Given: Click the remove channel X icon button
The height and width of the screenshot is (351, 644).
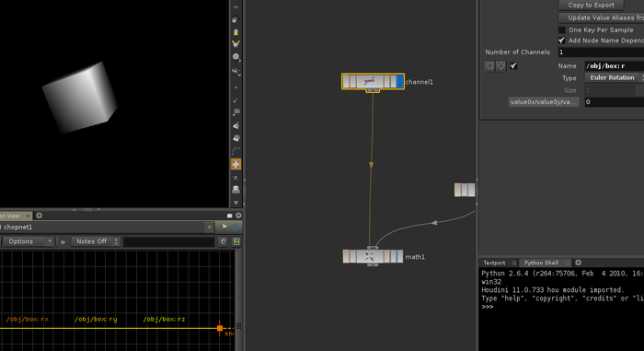Looking at the screenshot, I should click(490, 65).
